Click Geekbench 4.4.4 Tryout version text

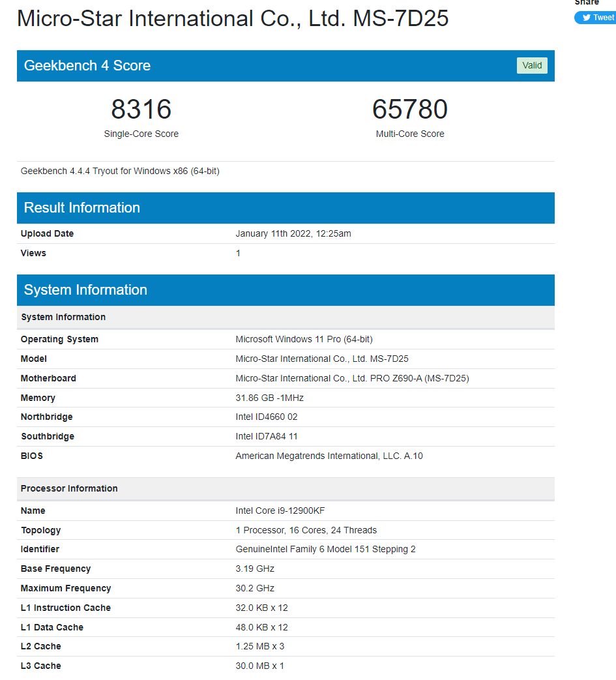(x=120, y=171)
